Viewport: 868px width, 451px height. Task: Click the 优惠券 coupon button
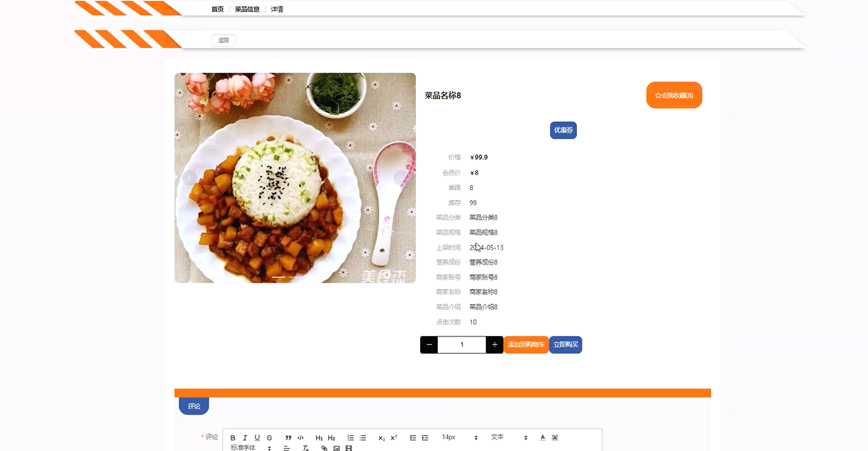tap(563, 130)
